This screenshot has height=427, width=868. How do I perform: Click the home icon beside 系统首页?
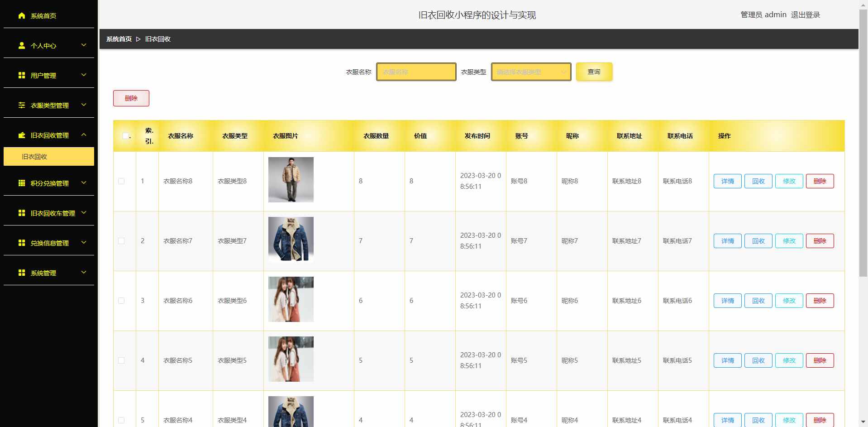pyautogui.click(x=22, y=15)
